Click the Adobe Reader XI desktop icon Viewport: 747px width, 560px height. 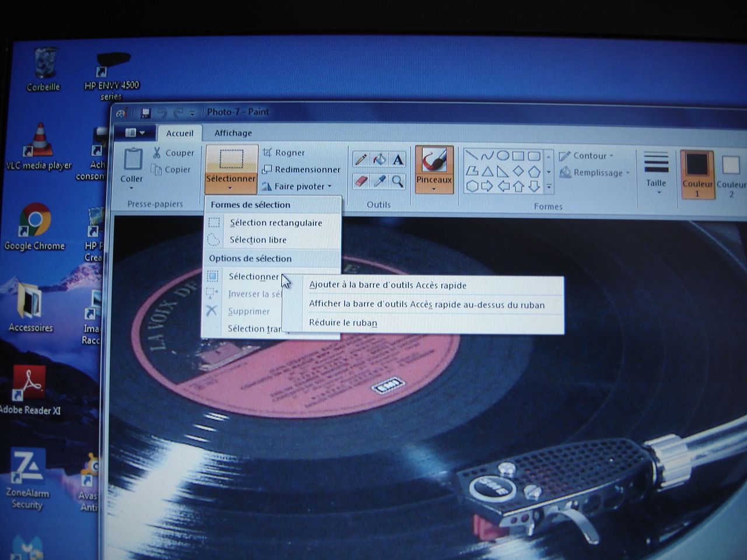coord(30,390)
